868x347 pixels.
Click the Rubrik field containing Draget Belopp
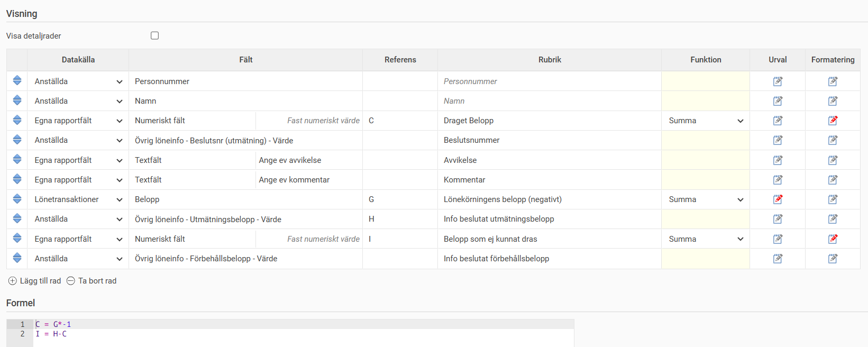pos(549,121)
